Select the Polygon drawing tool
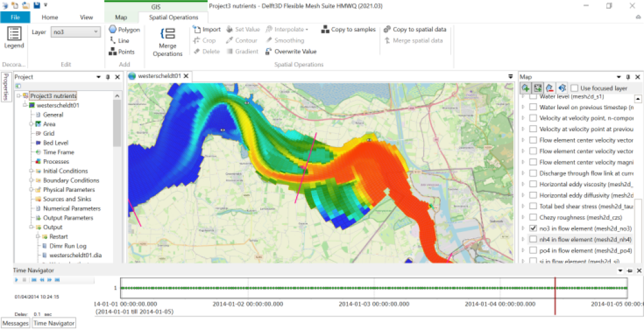This screenshot has height=330, width=644. 124,30
